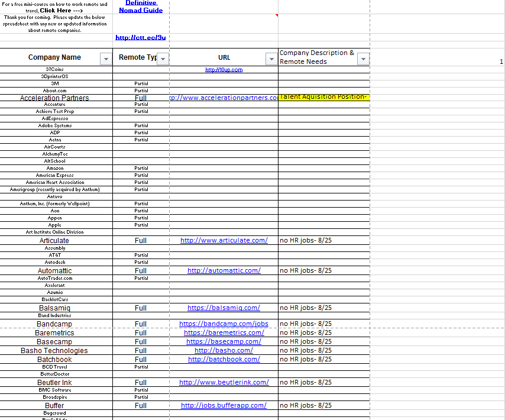505x420 pixels.
Task: Select the About.com cell
Action: [x=55, y=91]
